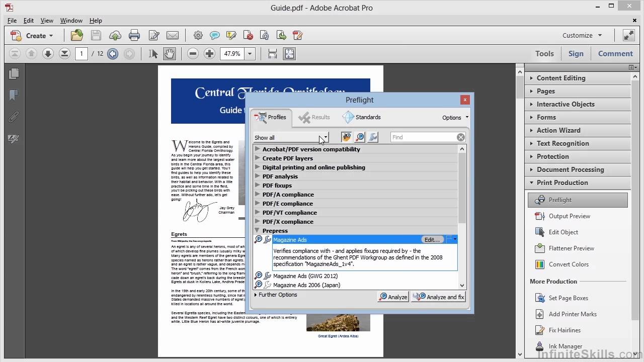Close the Preflight dialog
Image resolution: width=644 pixels, height=362 pixels.
pos(465,100)
